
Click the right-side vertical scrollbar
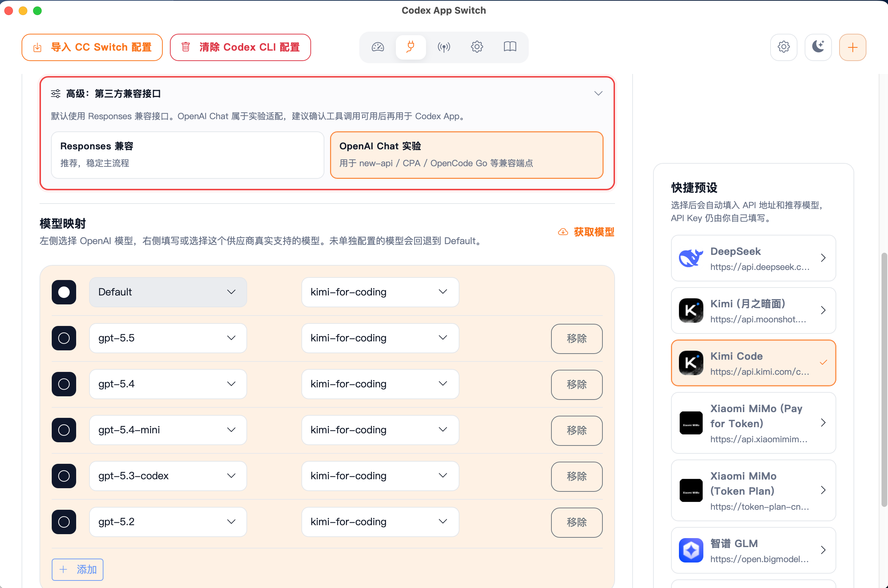[x=884, y=379]
